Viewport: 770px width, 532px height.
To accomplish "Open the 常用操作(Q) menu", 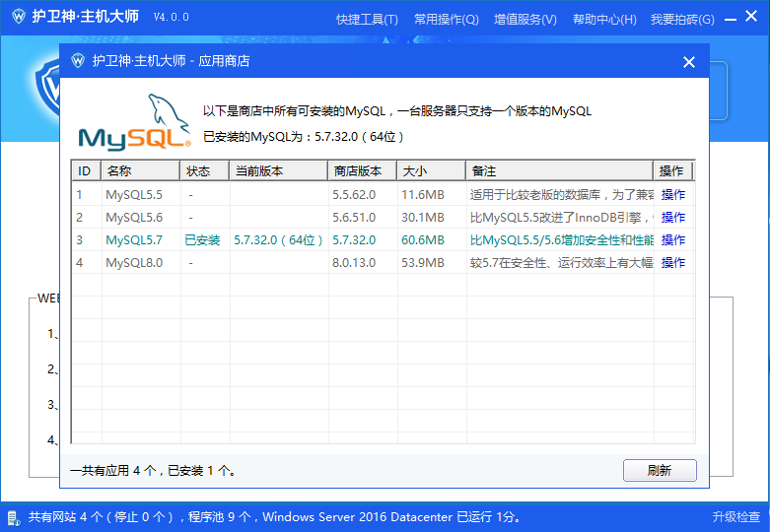I will click(447, 20).
